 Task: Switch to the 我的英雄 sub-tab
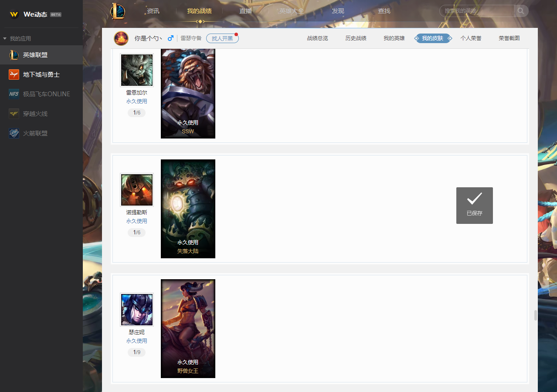pyautogui.click(x=394, y=38)
